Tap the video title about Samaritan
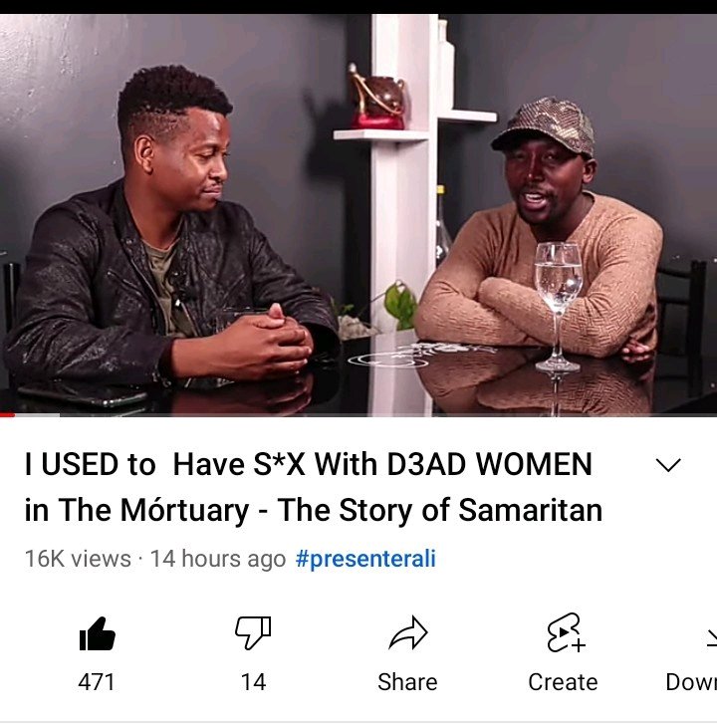 tap(314, 487)
